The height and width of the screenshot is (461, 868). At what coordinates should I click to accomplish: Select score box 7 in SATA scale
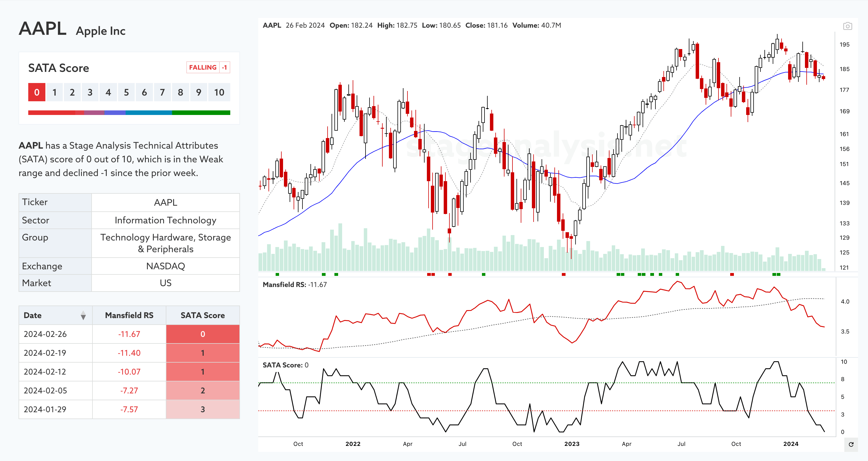162,92
